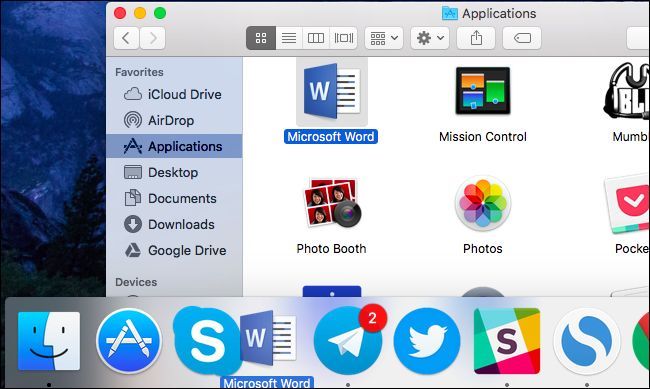
Task: Open Telegram with 2 notifications badge
Action: [x=348, y=341]
